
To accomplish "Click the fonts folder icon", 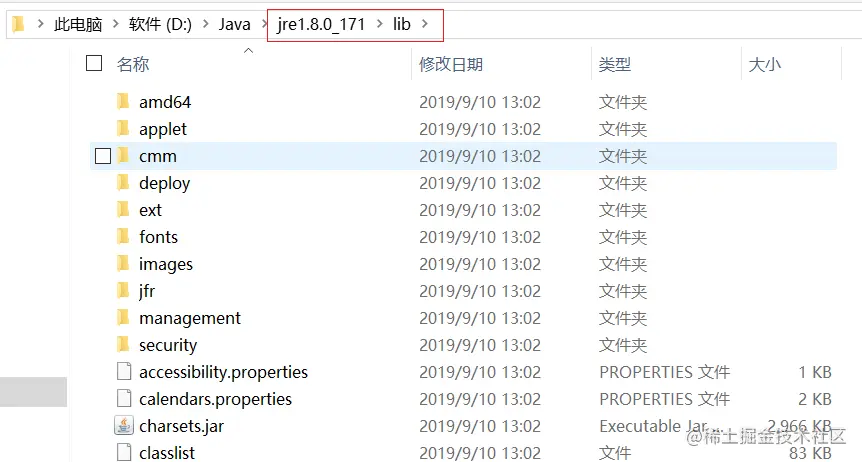I will [x=124, y=236].
